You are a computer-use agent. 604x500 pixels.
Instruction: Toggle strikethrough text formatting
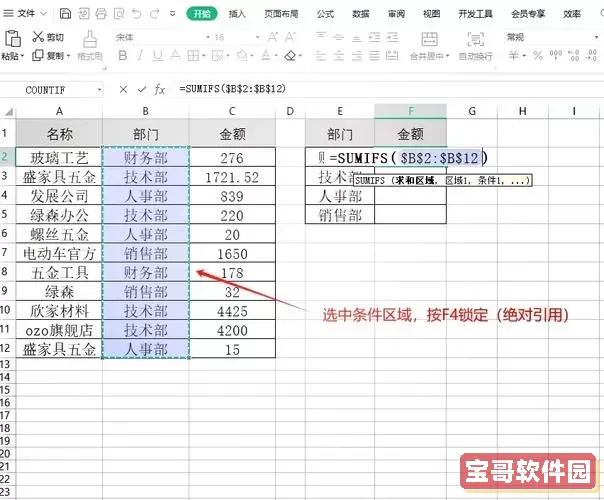tap(175, 56)
